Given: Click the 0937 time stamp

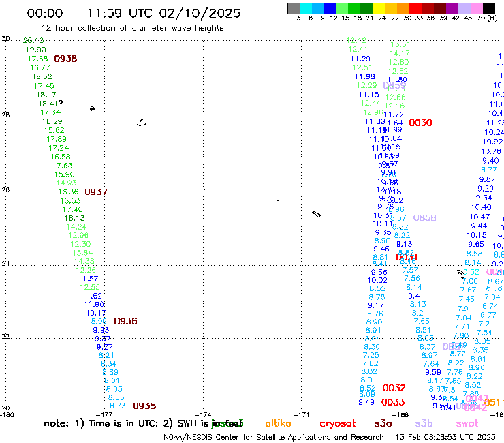Looking at the screenshot, I should [96, 192].
